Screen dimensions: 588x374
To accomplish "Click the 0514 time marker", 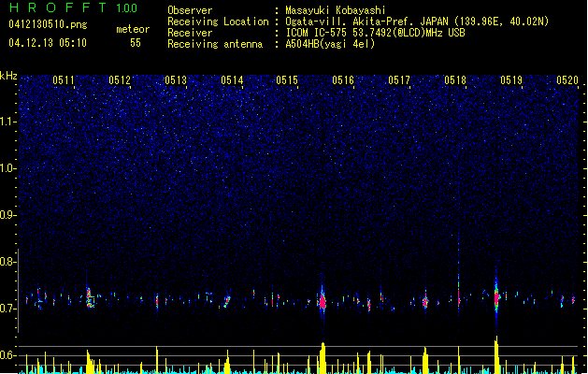I will coord(232,80).
